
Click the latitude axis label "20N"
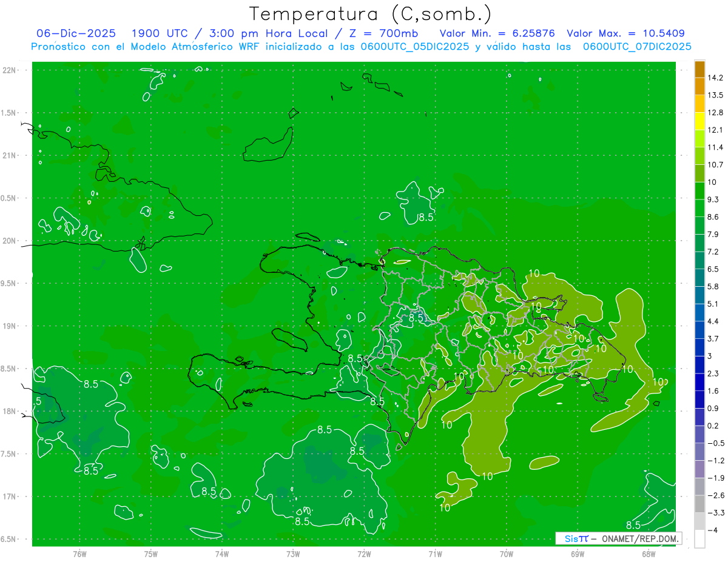tap(9, 241)
